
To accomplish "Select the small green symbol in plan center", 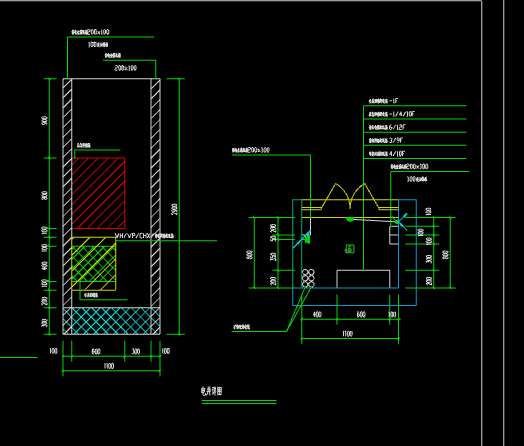I will pos(350,249).
